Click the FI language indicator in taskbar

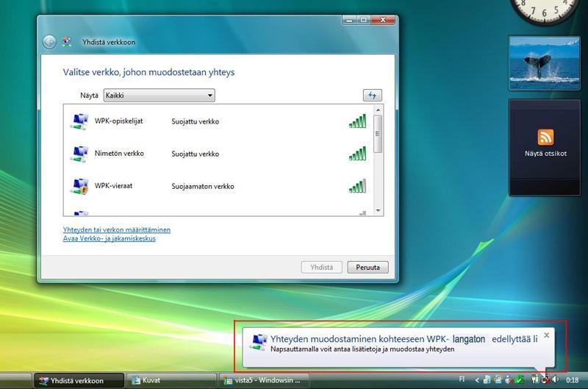coord(462,379)
